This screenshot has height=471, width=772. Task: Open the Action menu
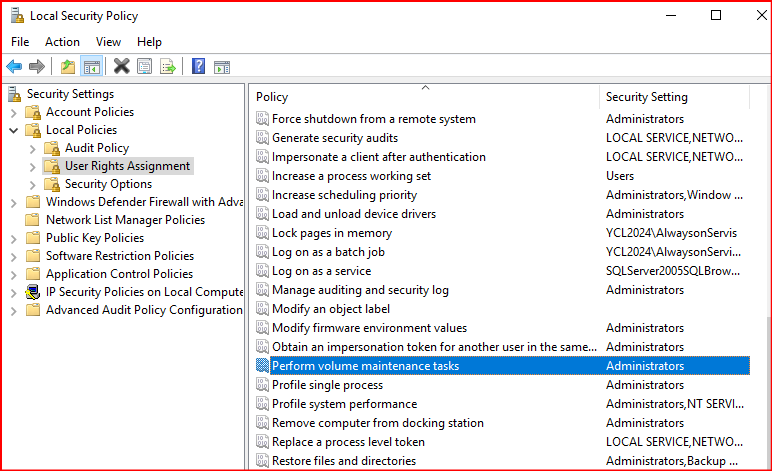62,42
